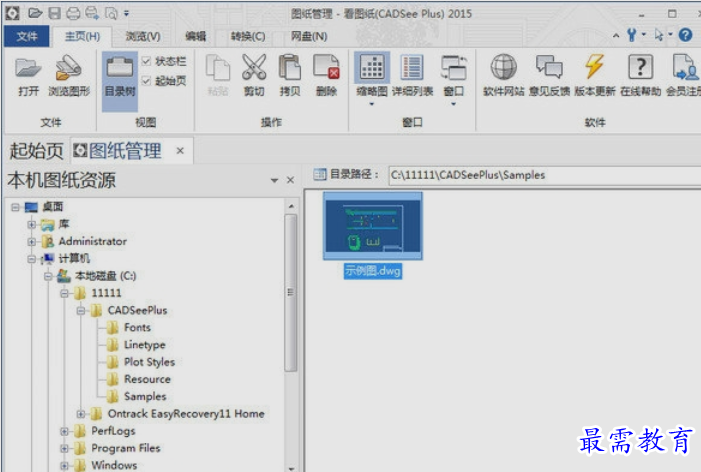Screen dimensions: 701x472
Task: Open the 本机图纸资源 panel options arrow
Action: [x=274, y=180]
